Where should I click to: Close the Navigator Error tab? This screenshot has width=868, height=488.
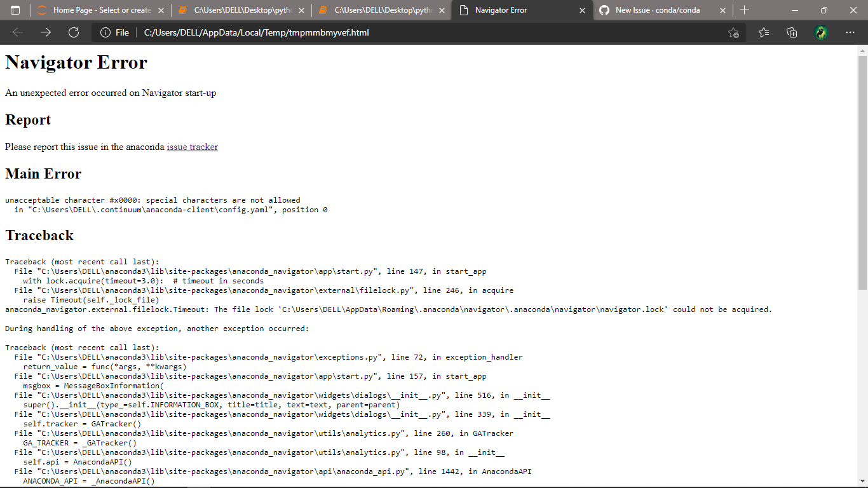click(x=582, y=10)
